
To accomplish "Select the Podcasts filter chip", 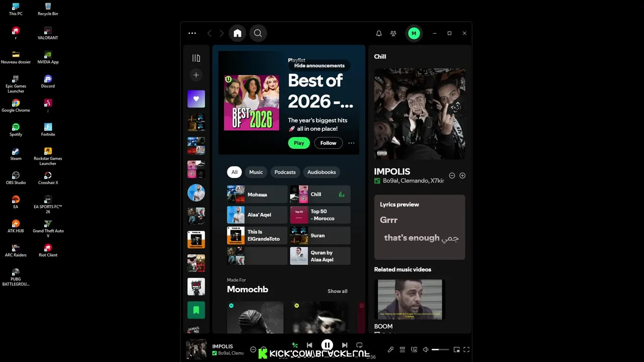I will 285,172.
